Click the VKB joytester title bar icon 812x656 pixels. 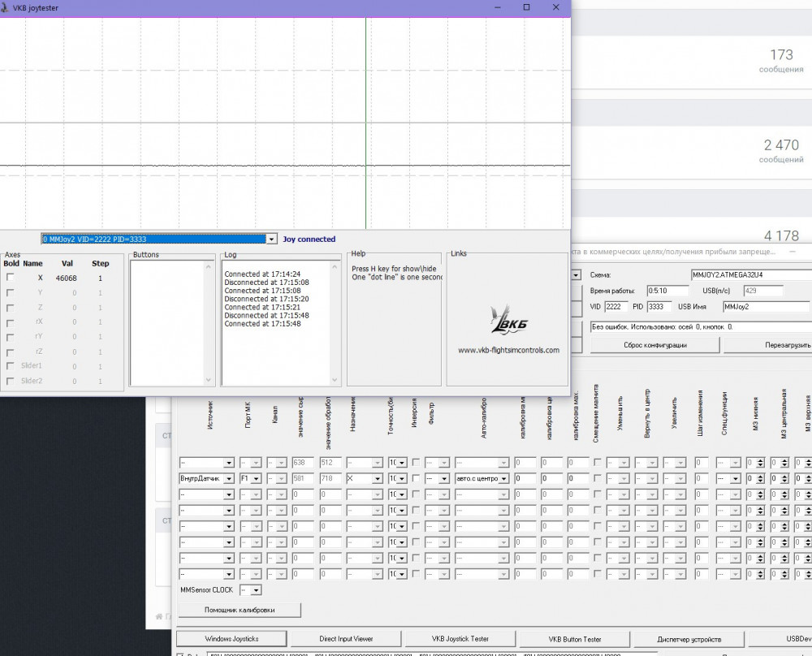6,7
